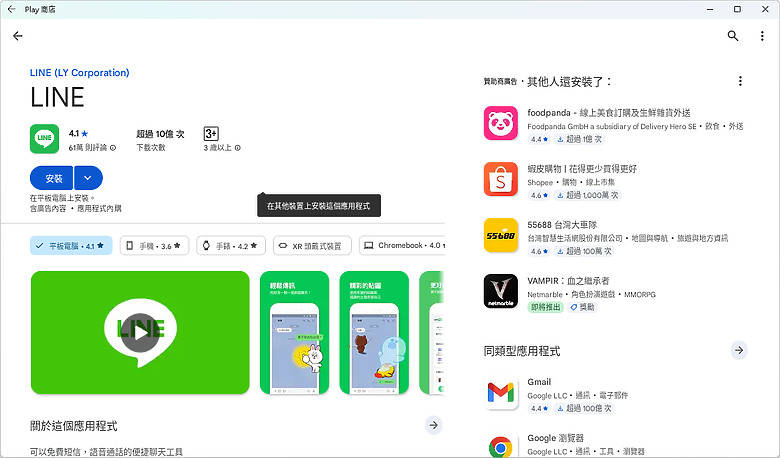The image size is (780, 458).
Task: Click the 61萬 則評論 text
Action: coord(88,148)
